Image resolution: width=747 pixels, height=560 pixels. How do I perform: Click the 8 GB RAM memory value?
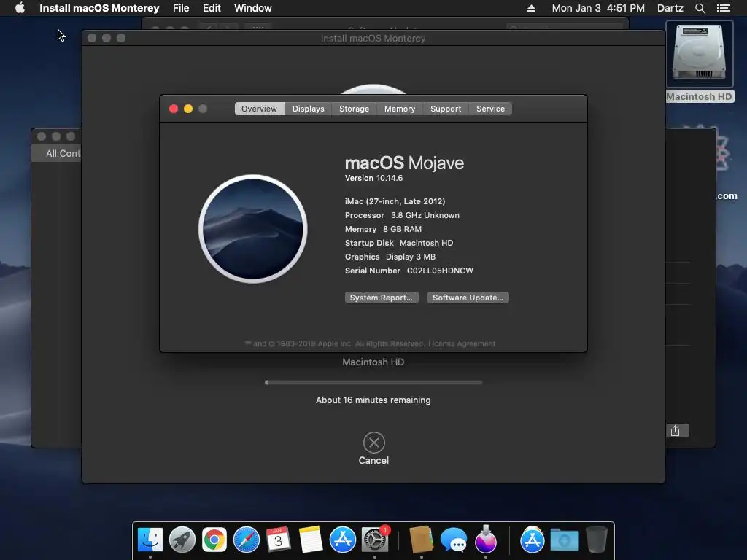pyautogui.click(x=402, y=229)
